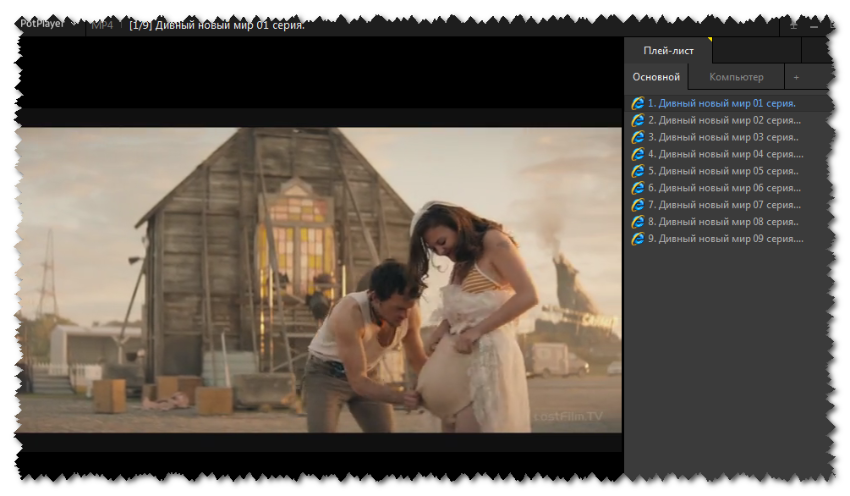Click the file icon of episode 09
The image size is (850, 496).
click(638, 238)
